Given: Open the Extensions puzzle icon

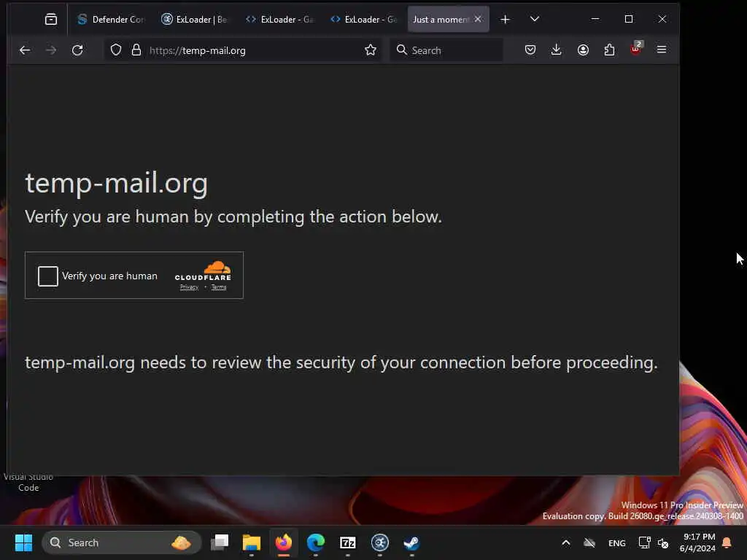Looking at the screenshot, I should tap(609, 50).
